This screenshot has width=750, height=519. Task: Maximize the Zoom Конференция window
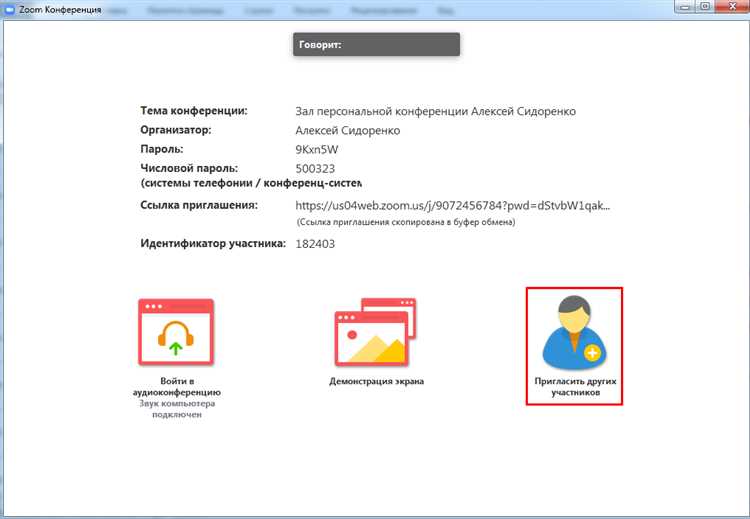705,7
